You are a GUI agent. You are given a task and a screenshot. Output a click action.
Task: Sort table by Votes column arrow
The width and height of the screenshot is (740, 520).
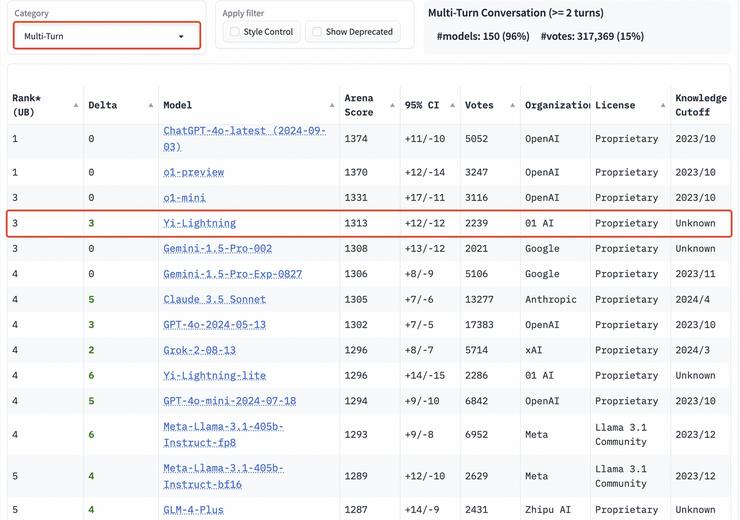[x=513, y=105]
